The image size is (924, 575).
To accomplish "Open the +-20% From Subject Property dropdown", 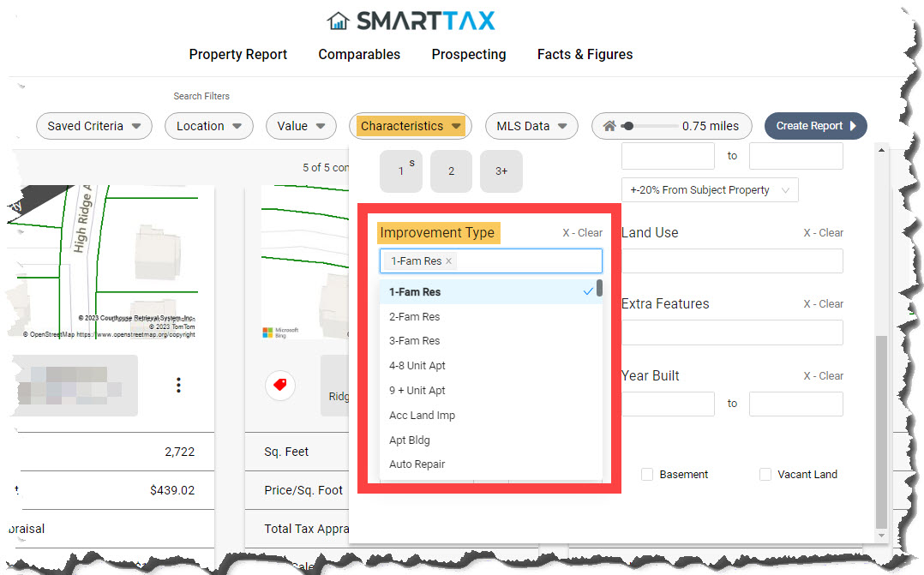I will [x=710, y=189].
